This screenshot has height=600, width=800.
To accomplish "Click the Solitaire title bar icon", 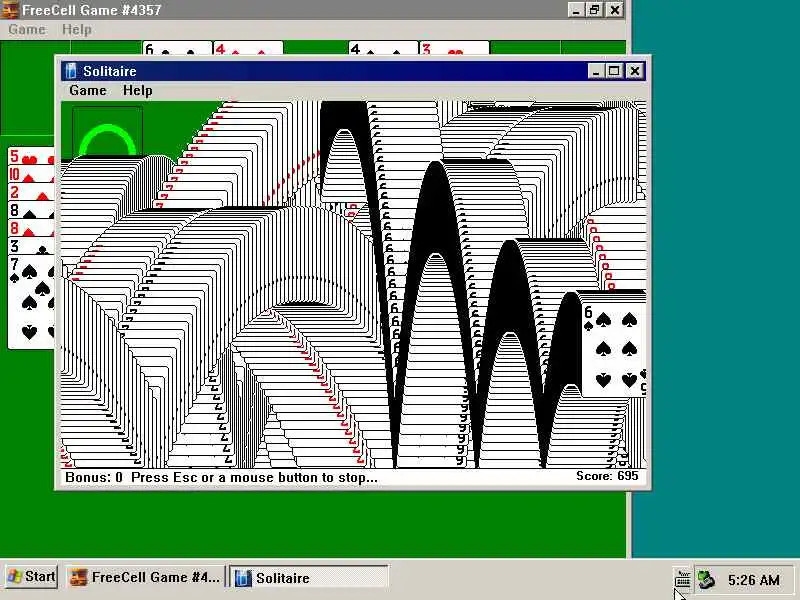I will 71,71.
